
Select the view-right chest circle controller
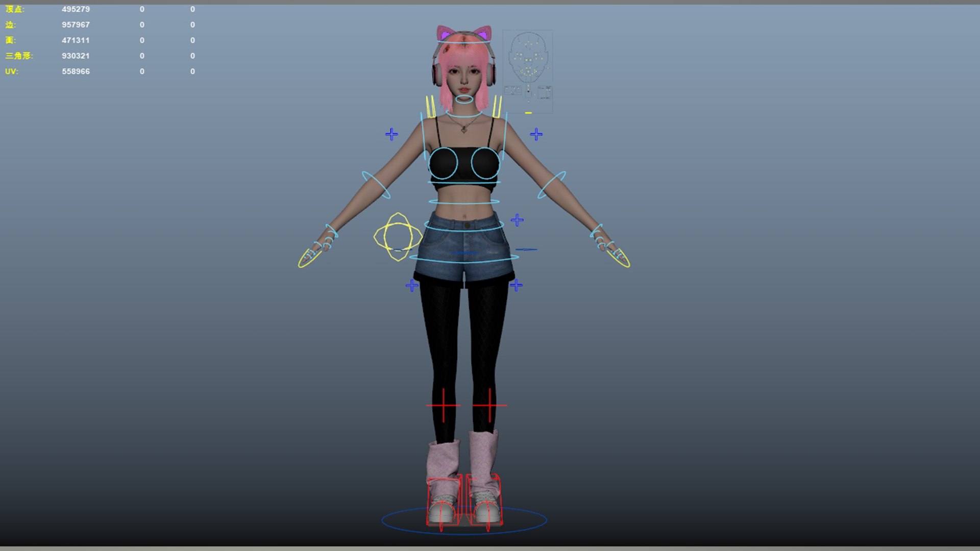485,163
